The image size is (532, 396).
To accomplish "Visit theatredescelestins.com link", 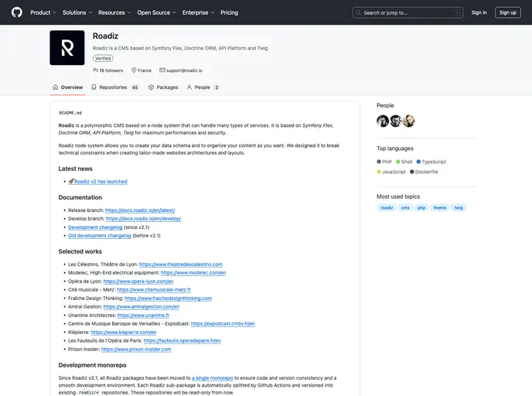I will (x=180, y=265).
